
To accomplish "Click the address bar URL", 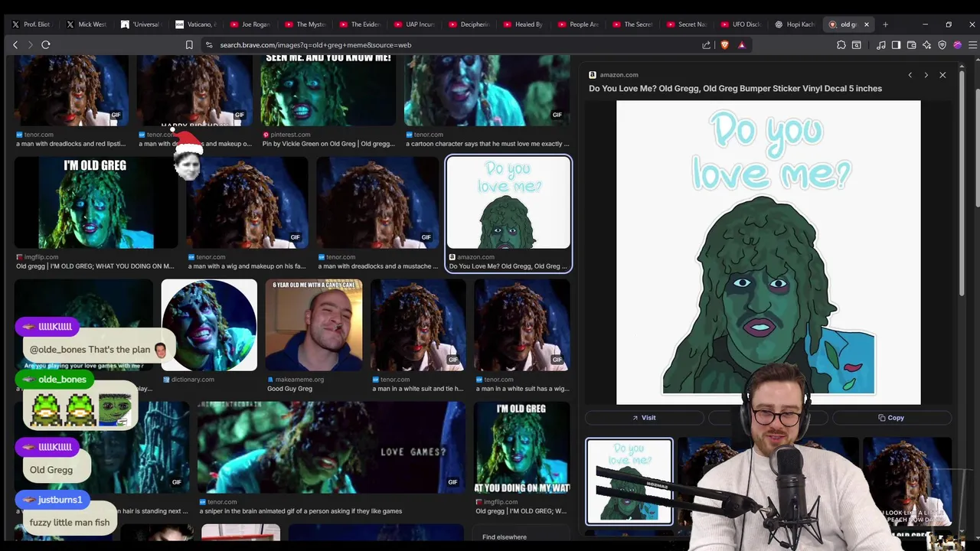I will point(315,45).
